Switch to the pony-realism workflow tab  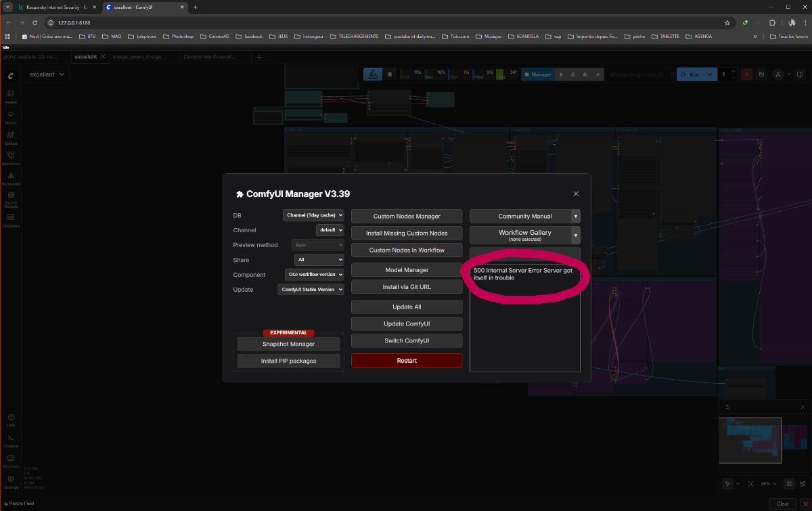tap(32, 57)
